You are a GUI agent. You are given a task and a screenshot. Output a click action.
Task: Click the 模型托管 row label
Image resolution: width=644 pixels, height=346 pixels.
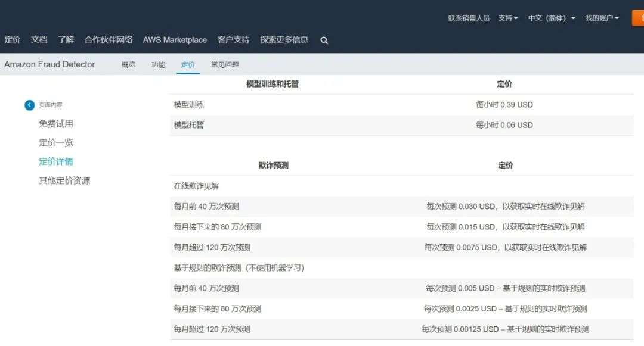[188, 125]
